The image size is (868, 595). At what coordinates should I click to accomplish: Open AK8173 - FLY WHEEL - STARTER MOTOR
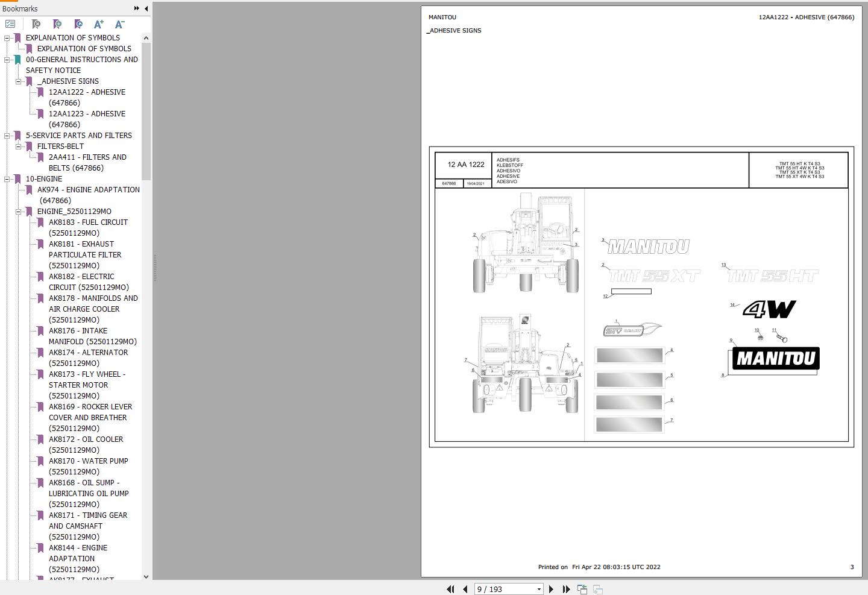tap(87, 385)
